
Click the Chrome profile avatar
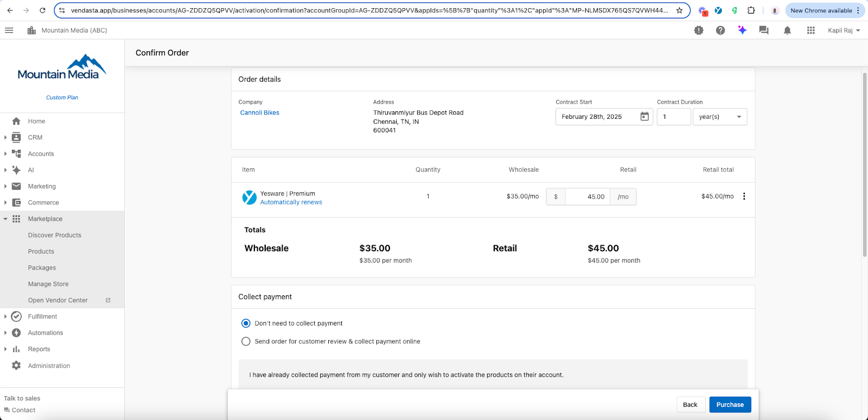coord(775,10)
